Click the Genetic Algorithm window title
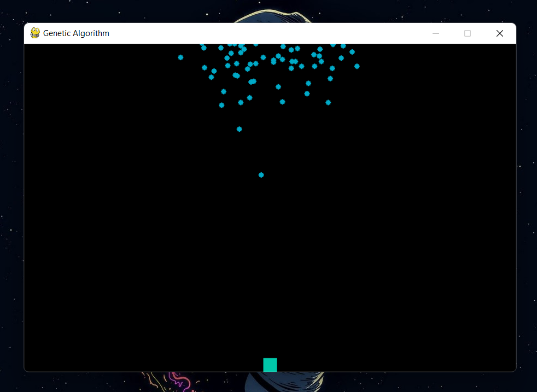 (76, 33)
